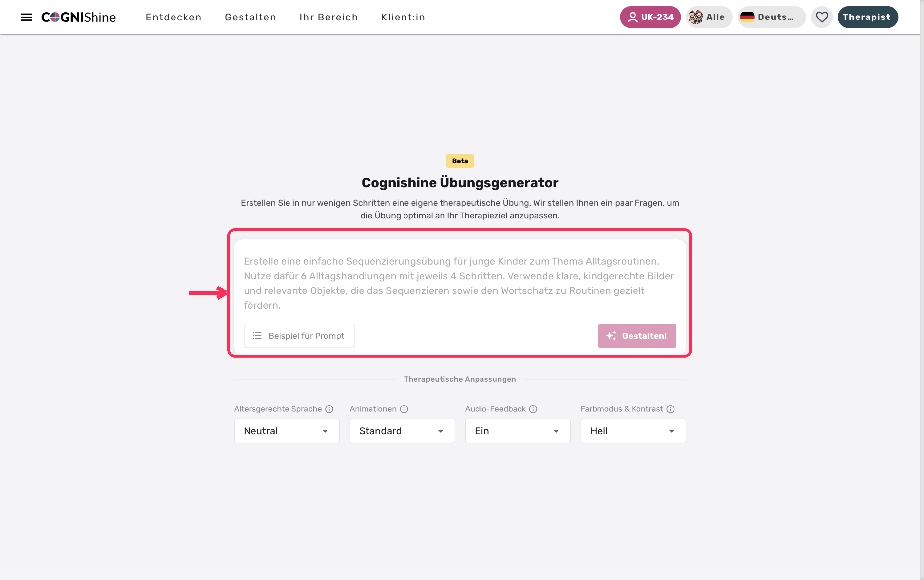
Task: Open the Ihr Bereich menu
Action: coord(329,17)
